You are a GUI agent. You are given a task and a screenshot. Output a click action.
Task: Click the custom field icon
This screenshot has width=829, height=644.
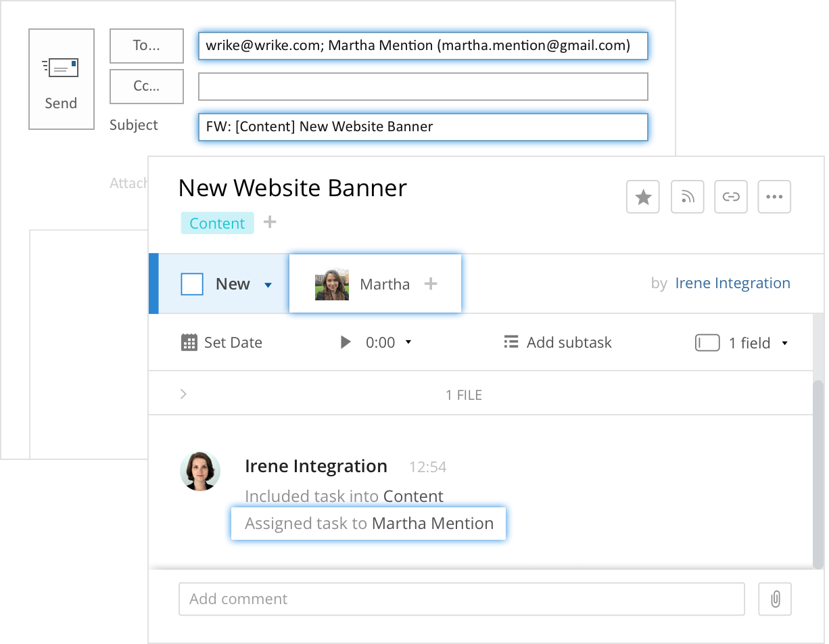(x=707, y=343)
